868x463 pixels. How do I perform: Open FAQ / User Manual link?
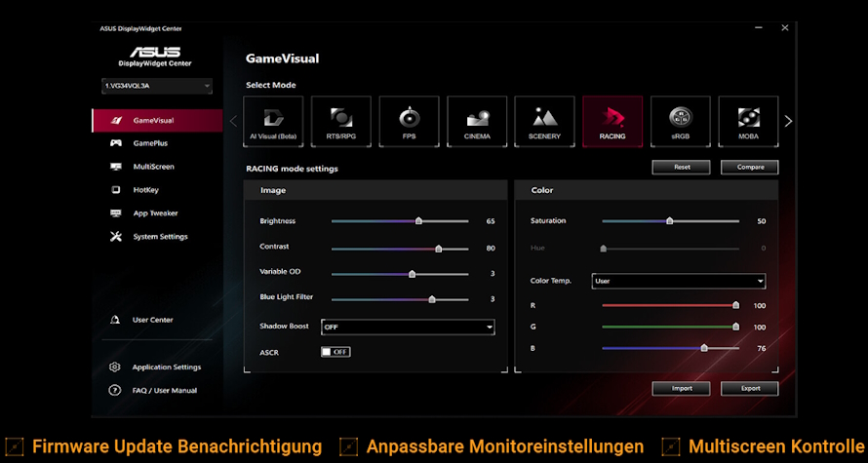coord(165,391)
